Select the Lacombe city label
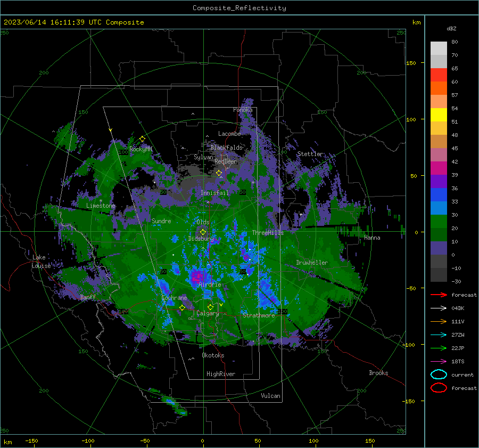 [229, 134]
